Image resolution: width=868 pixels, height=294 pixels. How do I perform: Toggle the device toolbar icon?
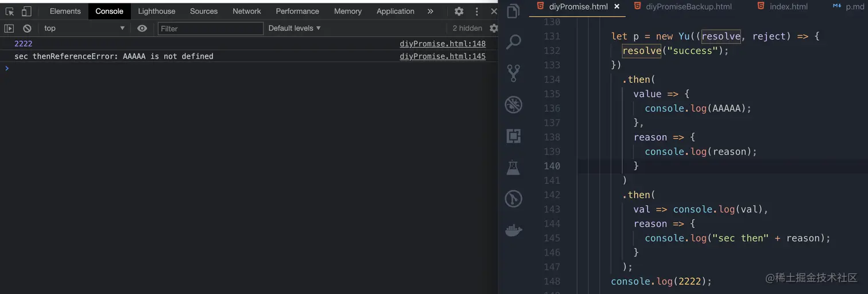tap(26, 11)
